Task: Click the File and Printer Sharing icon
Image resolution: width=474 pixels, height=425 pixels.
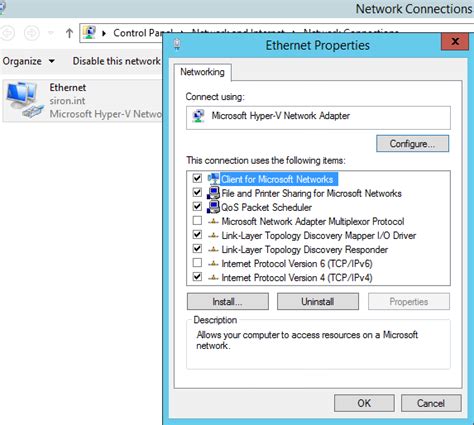Action: point(213,193)
